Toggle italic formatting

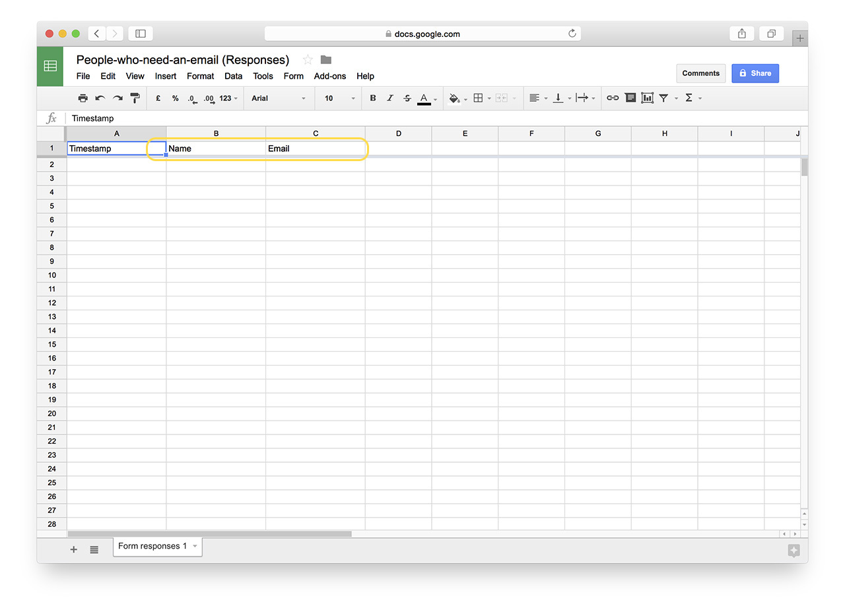[x=390, y=98]
